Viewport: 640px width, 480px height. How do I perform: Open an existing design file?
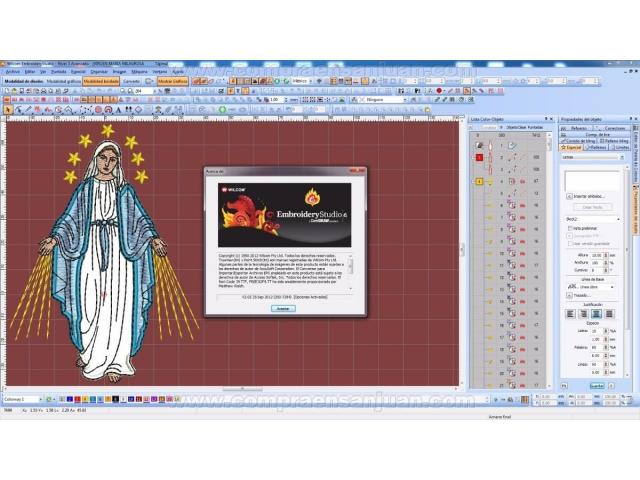tap(14, 91)
